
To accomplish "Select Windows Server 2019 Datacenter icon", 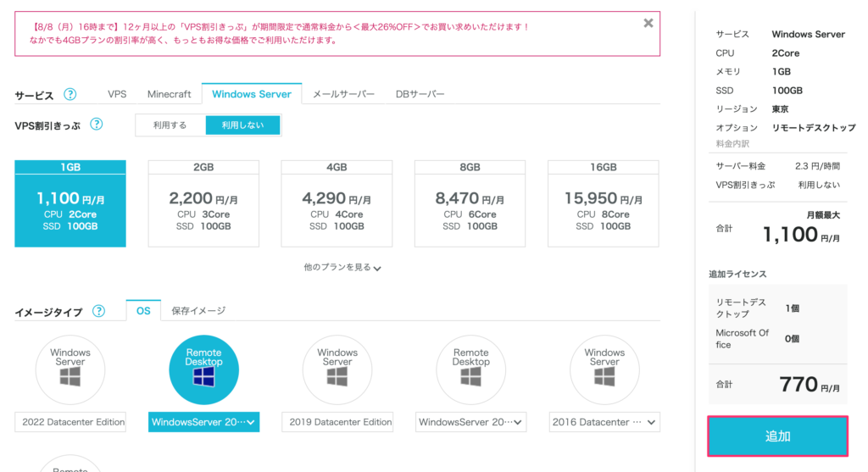I will [337, 369].
